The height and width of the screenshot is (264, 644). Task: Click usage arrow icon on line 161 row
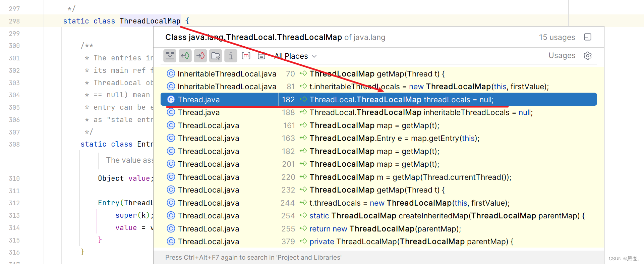point(303,125)
